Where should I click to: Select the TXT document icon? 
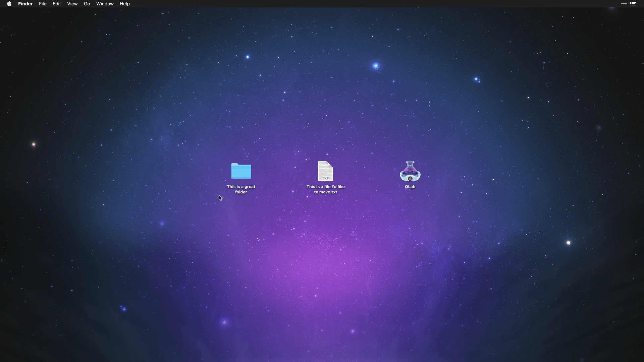point(325,171)
